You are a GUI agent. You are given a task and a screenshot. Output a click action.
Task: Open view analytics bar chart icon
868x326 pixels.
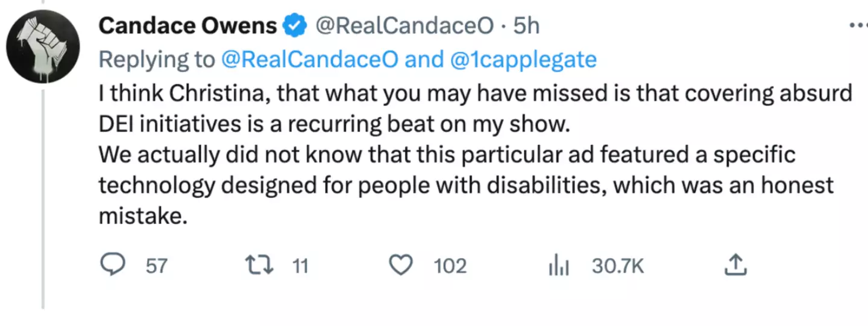559,266
